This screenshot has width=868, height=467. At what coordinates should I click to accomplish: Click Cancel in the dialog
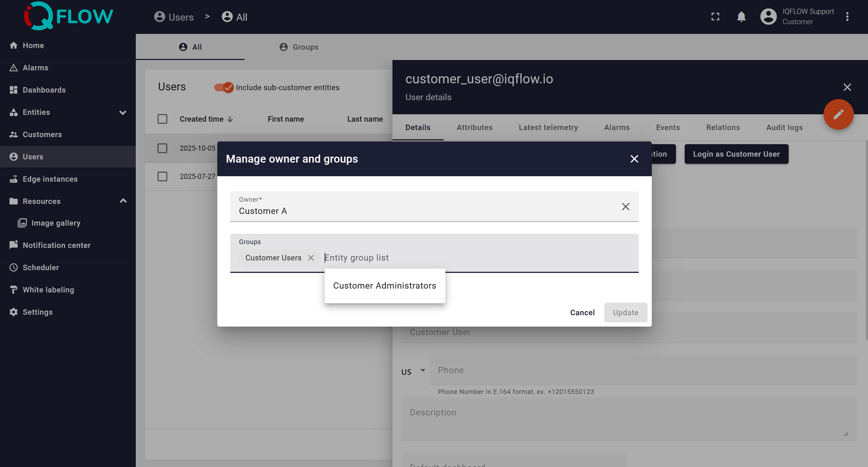tap(582, 312)
